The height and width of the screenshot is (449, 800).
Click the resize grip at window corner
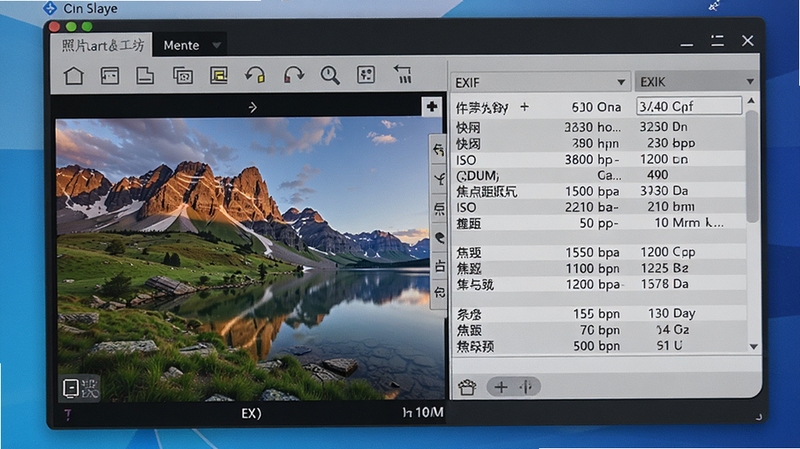[759, 417]
